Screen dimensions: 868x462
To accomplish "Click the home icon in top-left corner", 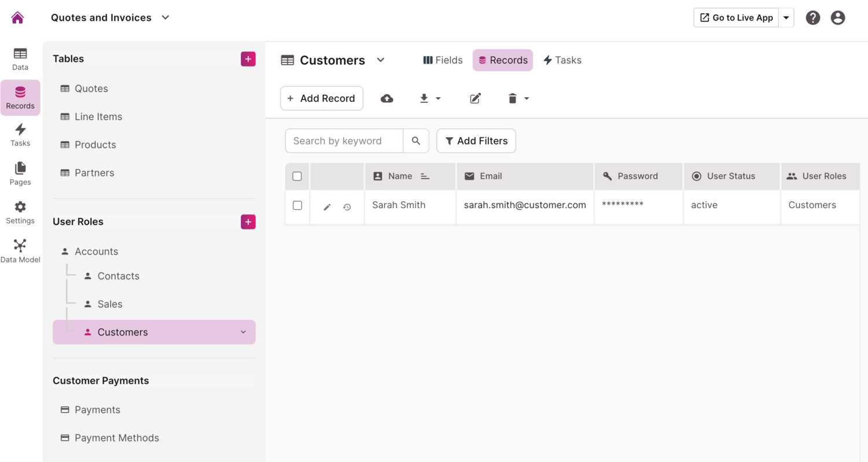I will [x=18, y=18].
